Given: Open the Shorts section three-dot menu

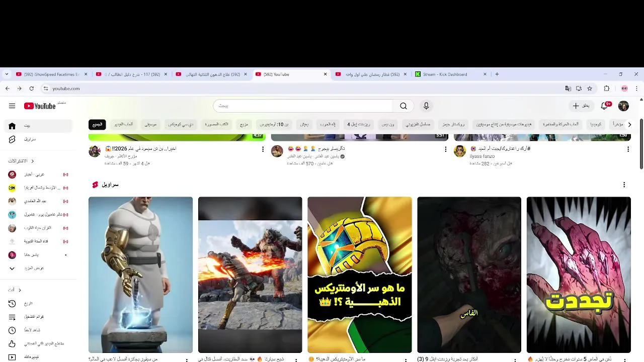Looking at the screenshot, I should click(624, 185).
